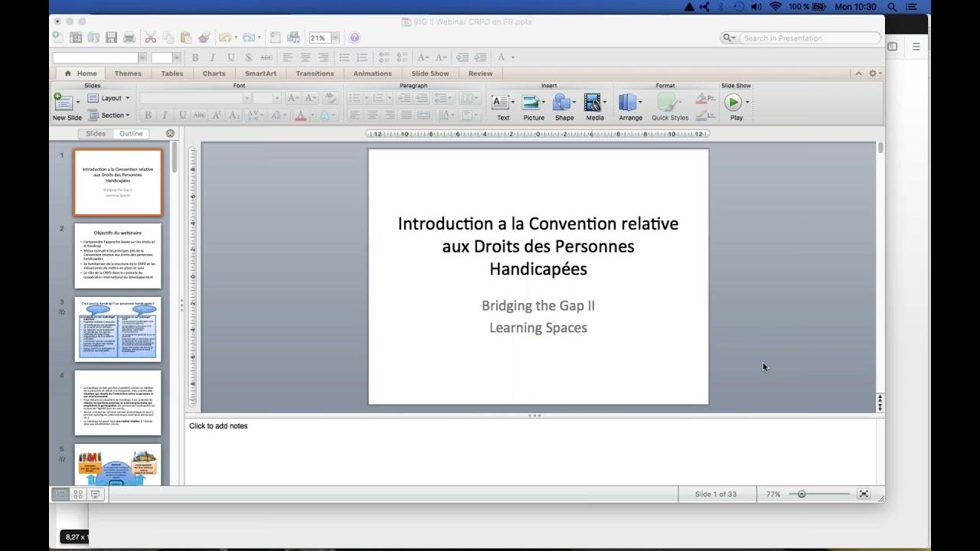Open ribbon font name dropdown

247,98
